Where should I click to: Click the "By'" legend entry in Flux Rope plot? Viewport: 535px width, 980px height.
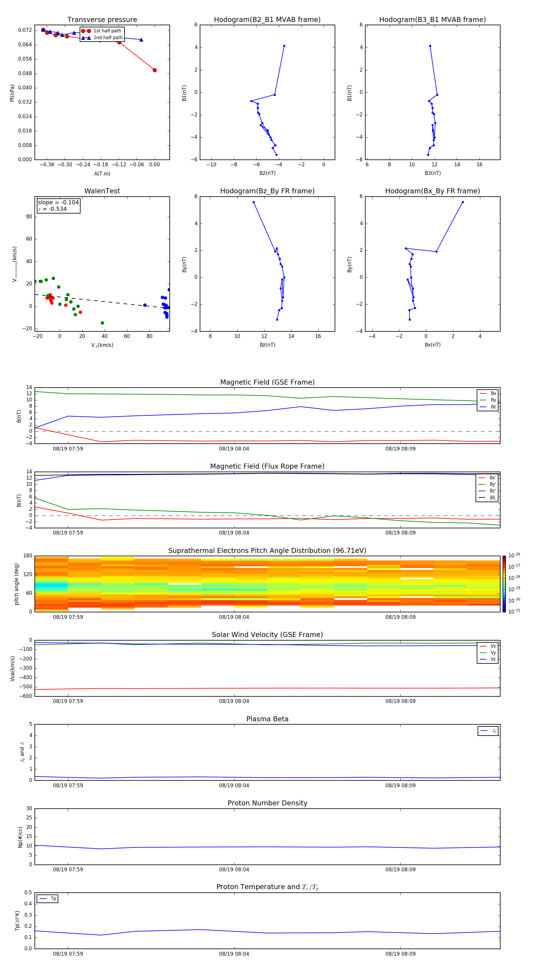tap(487, 484)
